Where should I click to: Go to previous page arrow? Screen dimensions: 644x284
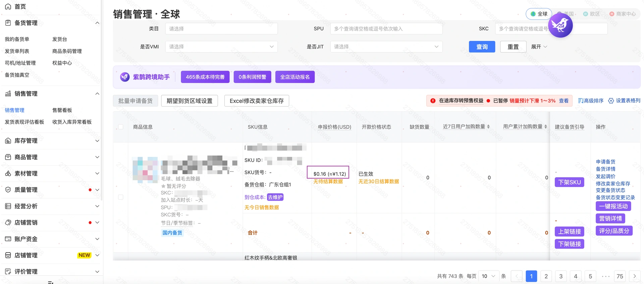517,276
